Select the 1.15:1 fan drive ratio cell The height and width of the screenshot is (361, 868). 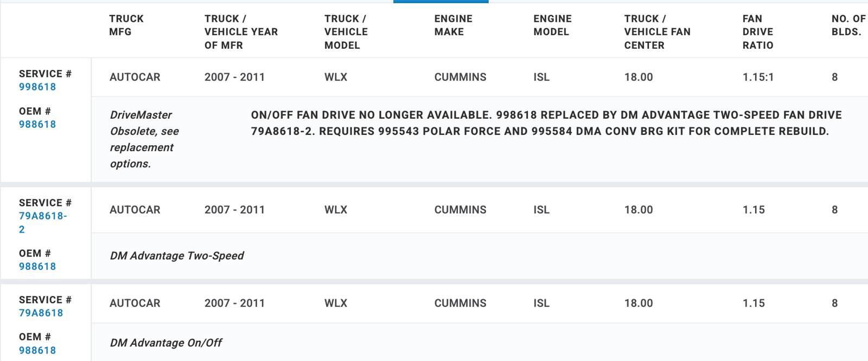(x=758, y=77)
